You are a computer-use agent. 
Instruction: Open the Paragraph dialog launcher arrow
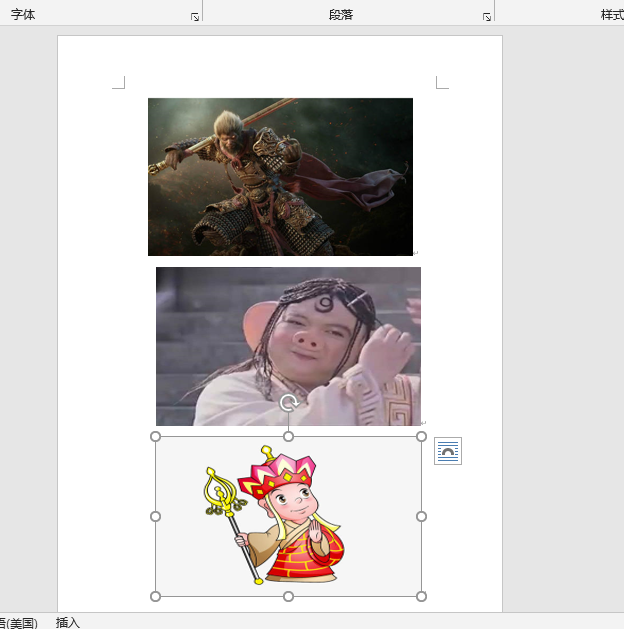487,17
